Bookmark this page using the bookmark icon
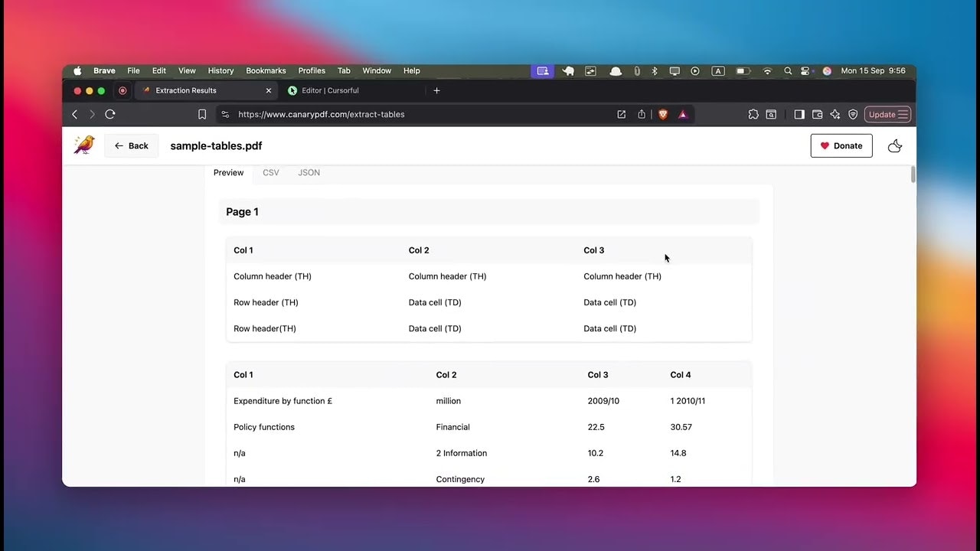 pyautogui.click(x=202, y=114)
